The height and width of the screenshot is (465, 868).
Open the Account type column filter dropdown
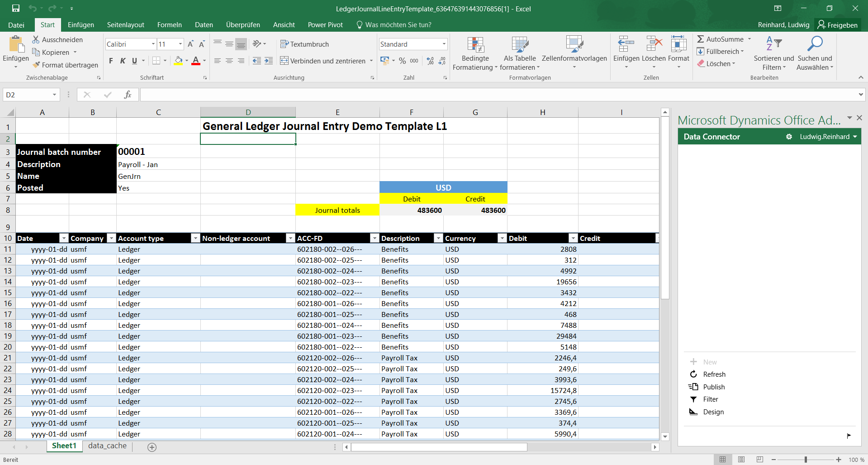[195, 238]
